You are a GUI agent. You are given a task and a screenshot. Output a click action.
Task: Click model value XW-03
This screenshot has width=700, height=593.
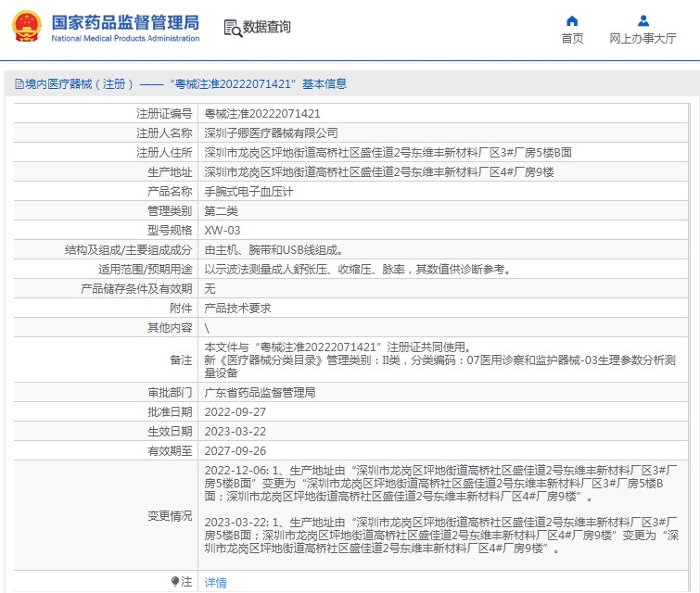223,231
